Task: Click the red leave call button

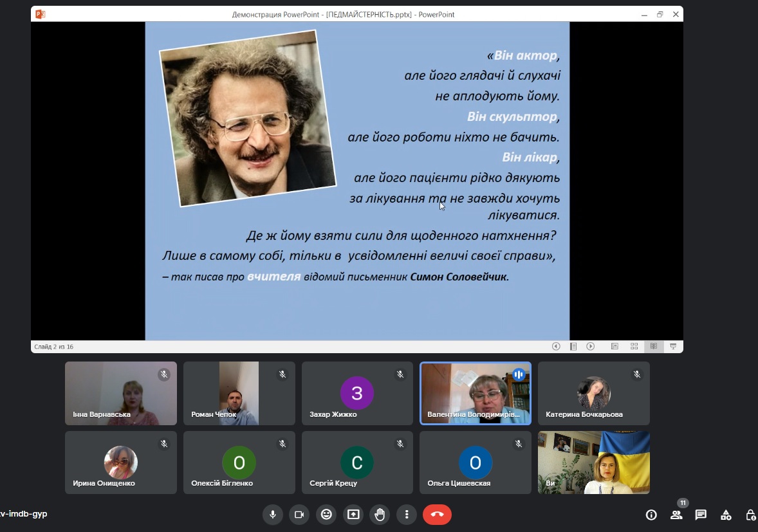Action: 437,515
